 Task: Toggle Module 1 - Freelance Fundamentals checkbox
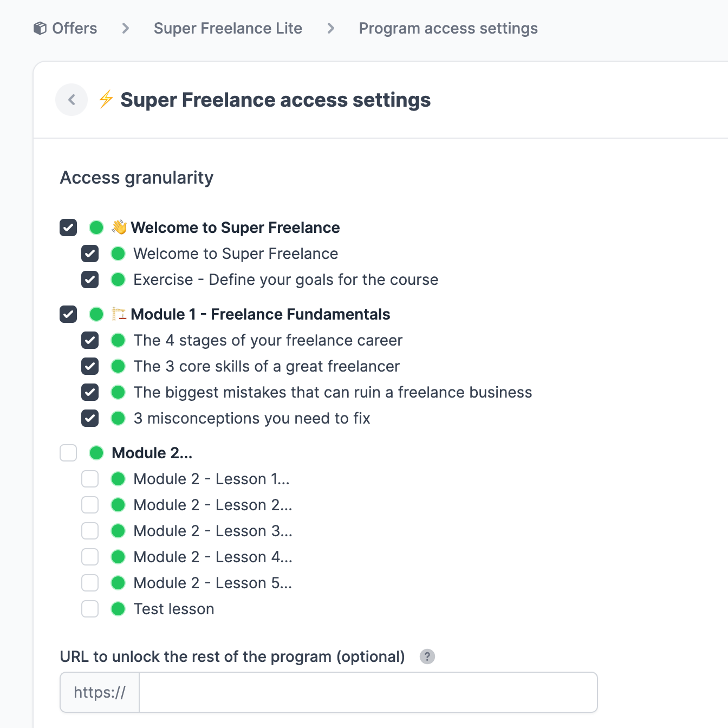click(x=68, y=314)
